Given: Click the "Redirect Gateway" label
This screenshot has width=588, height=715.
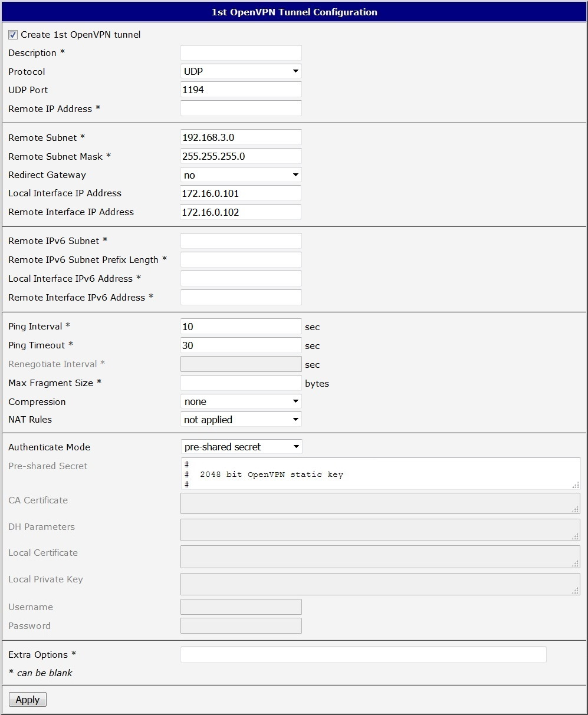Looking at the screenshot, I should tap(47, 175).
